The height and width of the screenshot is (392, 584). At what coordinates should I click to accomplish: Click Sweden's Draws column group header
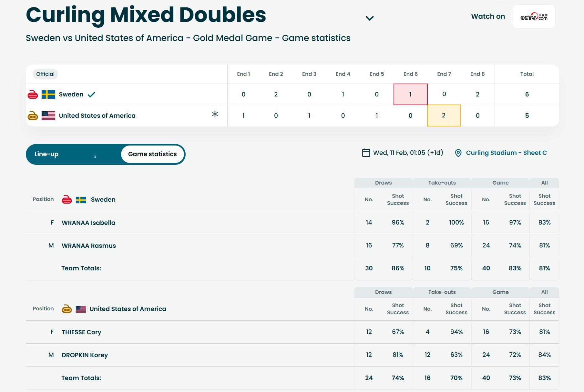383,183
